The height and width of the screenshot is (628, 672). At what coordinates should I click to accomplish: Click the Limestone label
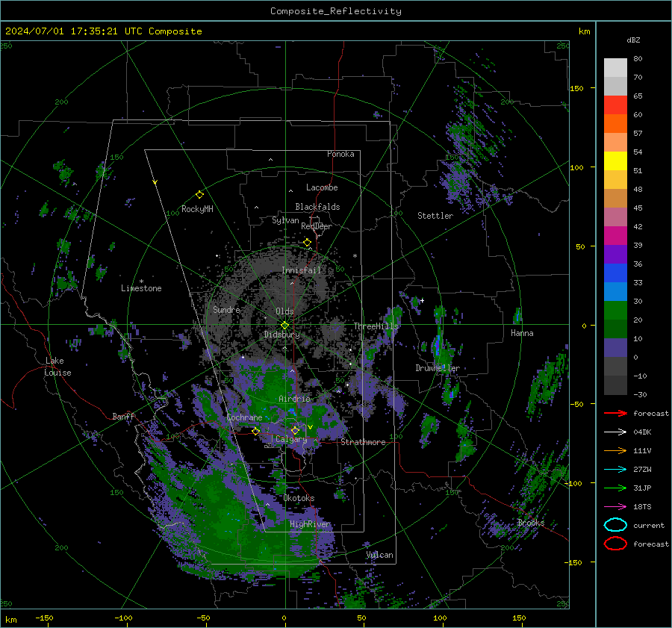(141, 288)
